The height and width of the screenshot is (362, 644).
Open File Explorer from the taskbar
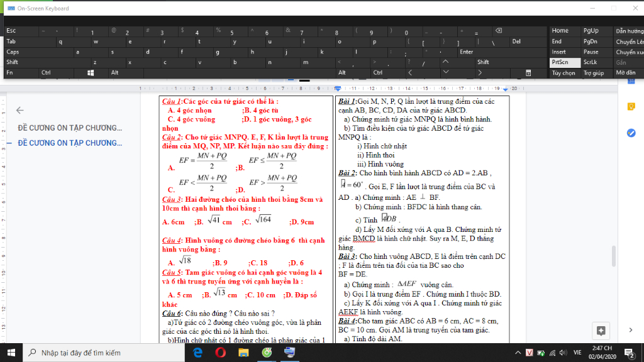point(243,353)
